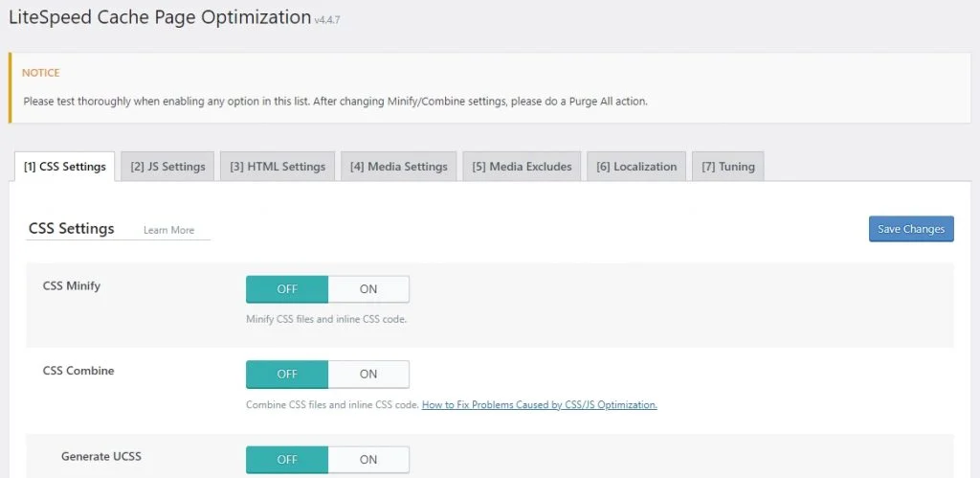The image size is (980, 478).
Task: Open the [2] JS Settings tab
Action: (167, 167)
